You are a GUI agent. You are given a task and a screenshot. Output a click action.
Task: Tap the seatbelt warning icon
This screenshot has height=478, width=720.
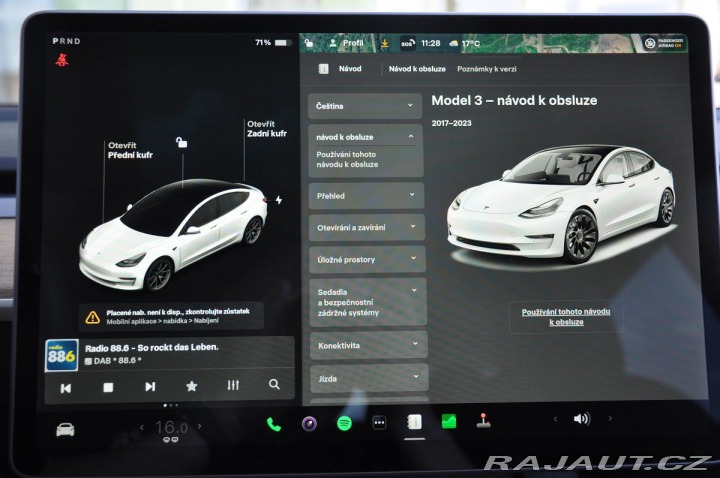coord(62,60)
